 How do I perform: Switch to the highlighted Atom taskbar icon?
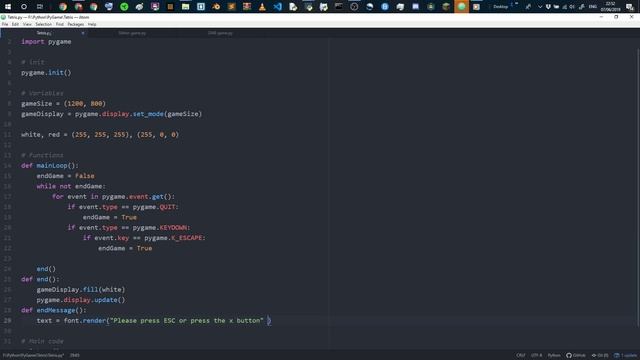[461, 7]
